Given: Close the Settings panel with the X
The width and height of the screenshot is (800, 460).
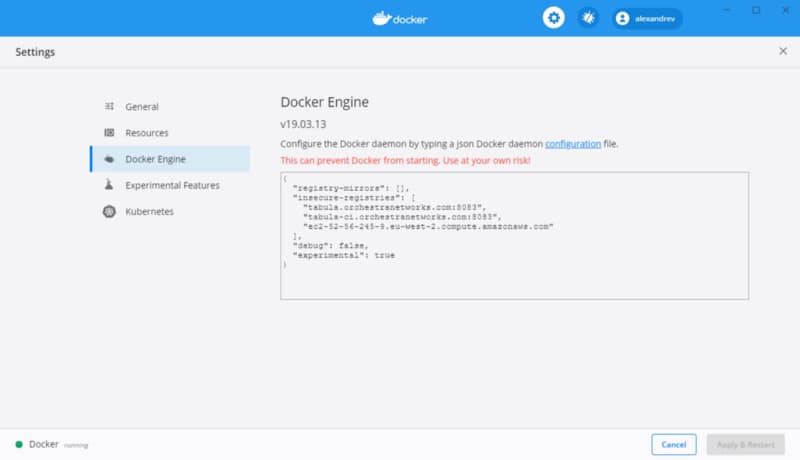Looking at the screenshot, I should click(x=782, y=51).
